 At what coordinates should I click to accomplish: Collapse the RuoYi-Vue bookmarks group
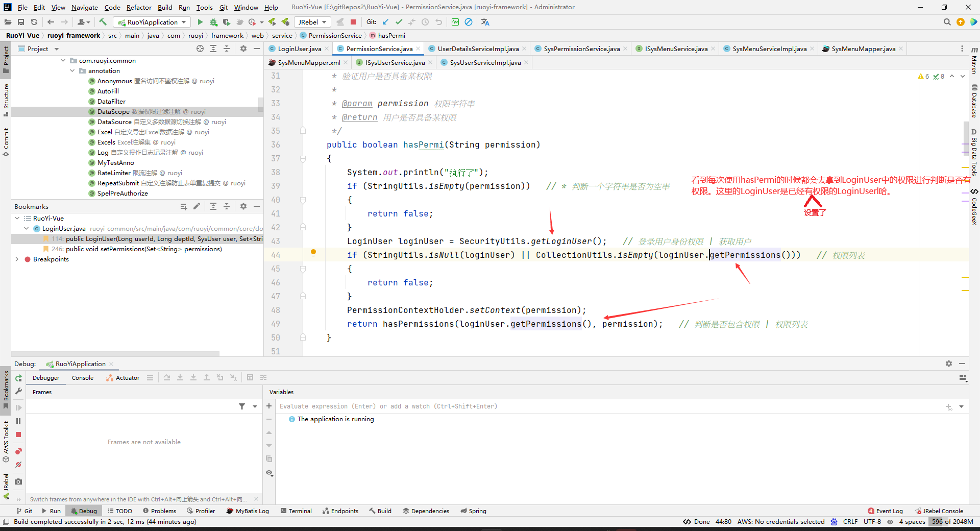click(x=17, y=218)
